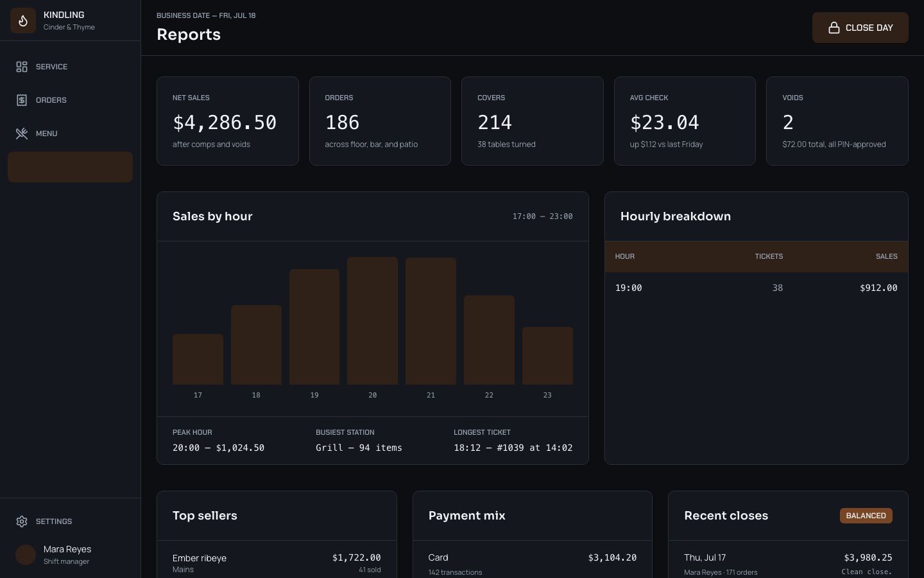Click the Kindling flame logo icon
This screenshot has height=578, width=924.
[23, 21]
